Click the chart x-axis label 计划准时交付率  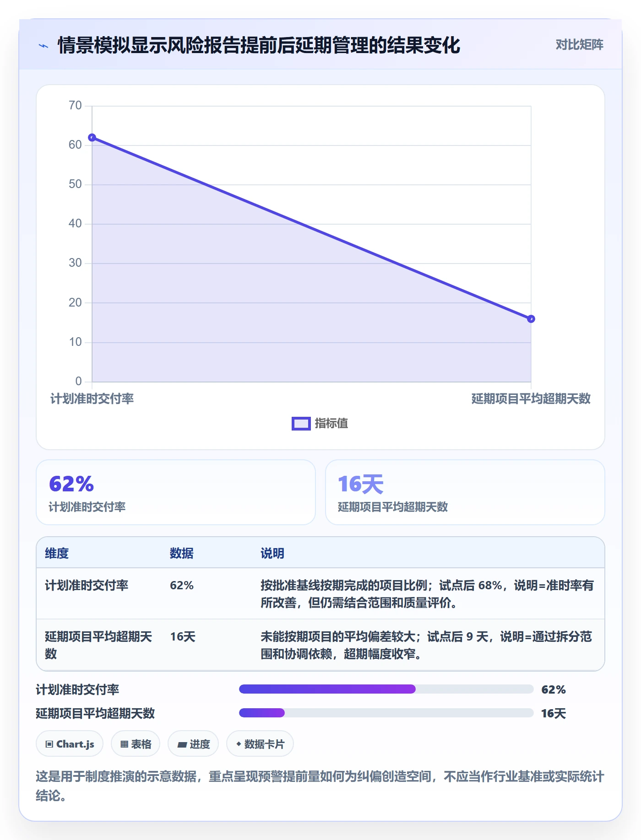click(x=92, y=398)
